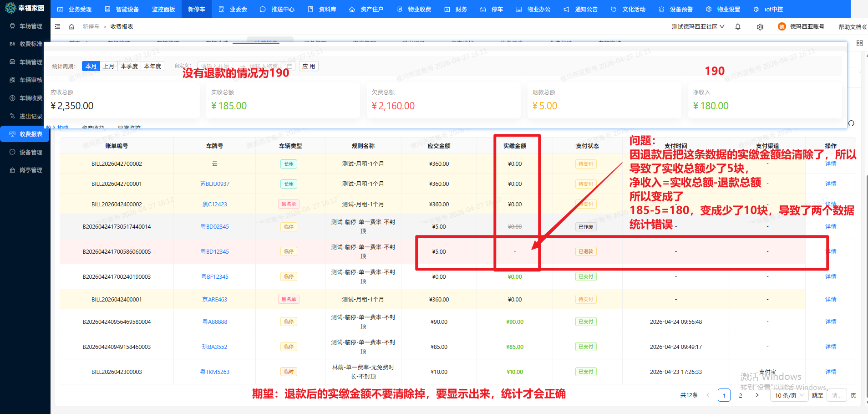Expand the 帮助文档 panel chevron
868x414 pixels.
[x=864, y=27]
